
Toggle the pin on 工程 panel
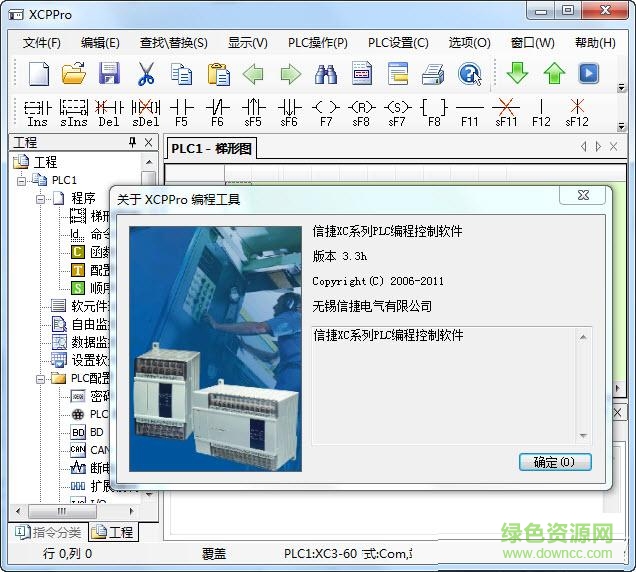click(x=132, y=143)
